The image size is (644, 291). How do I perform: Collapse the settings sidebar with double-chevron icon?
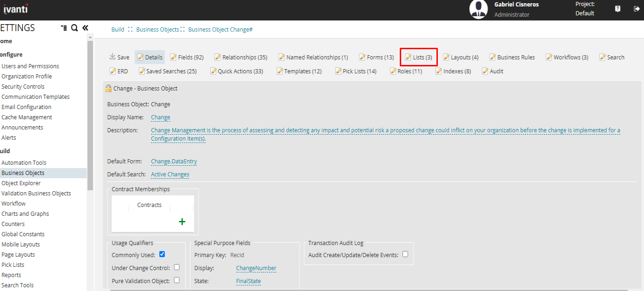(x=85, y=28)
